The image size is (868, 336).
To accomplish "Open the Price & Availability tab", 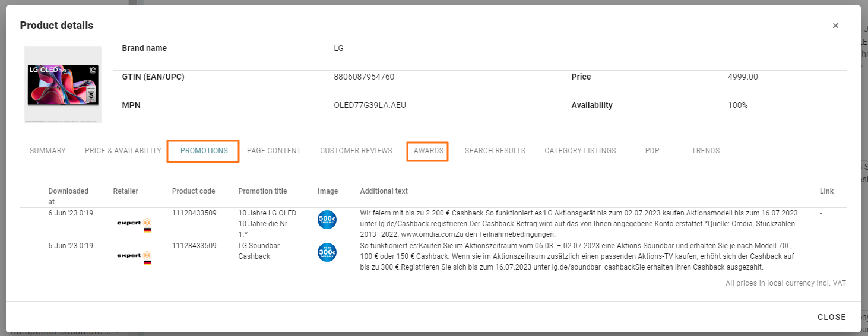I will tap(123, 151).
